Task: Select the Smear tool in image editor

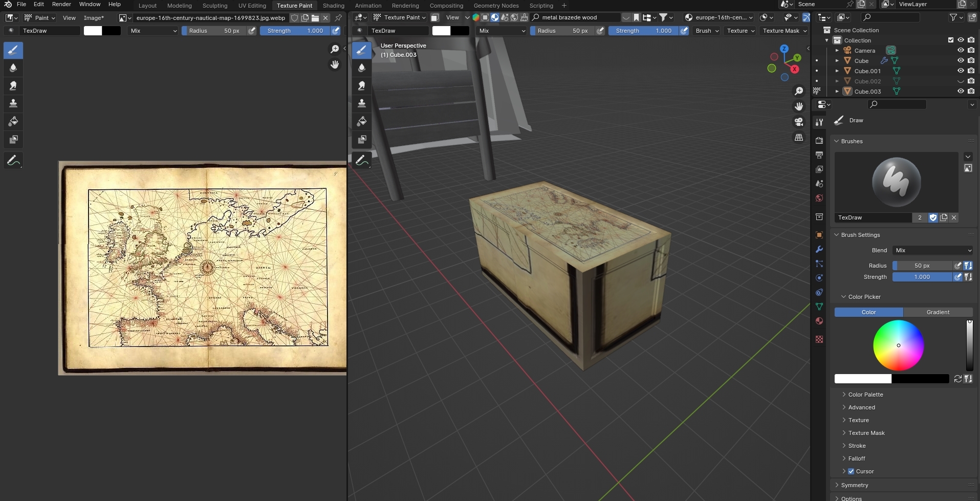Action: point(13,85)
